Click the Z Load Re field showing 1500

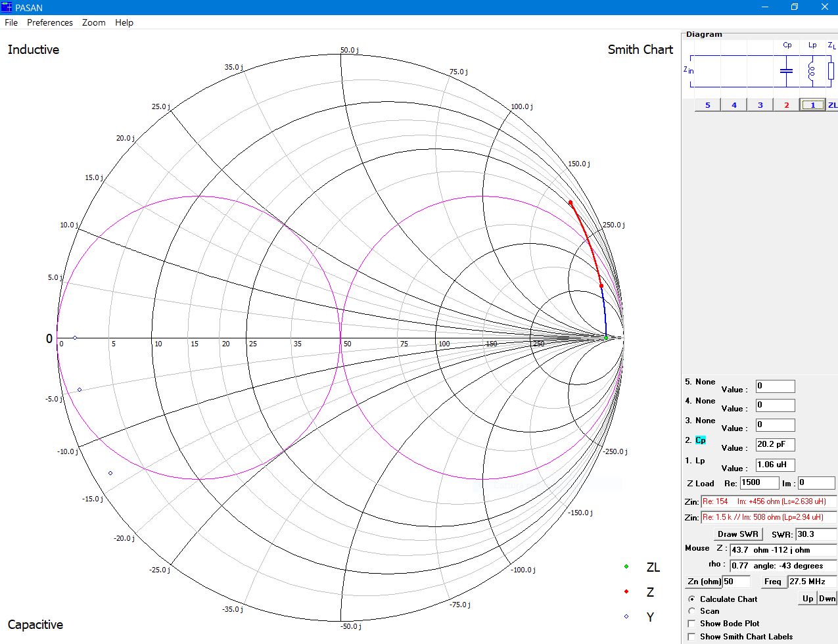[759, 483]
